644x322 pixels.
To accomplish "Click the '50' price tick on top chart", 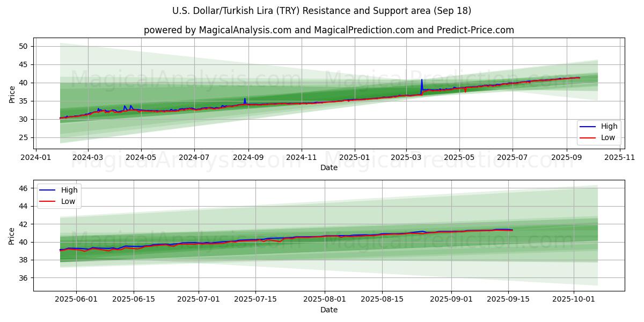I will coord(24,46).
